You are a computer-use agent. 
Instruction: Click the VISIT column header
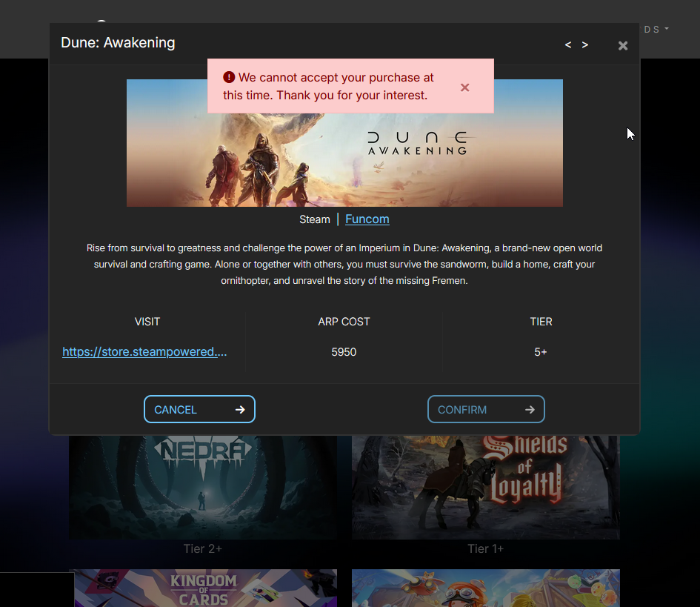click(x=147, y=322)
